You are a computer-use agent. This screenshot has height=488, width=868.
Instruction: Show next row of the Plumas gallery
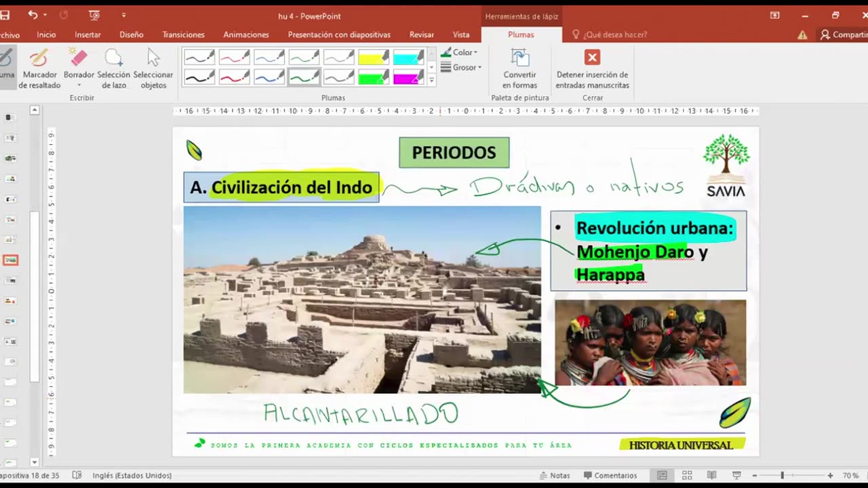431,67
